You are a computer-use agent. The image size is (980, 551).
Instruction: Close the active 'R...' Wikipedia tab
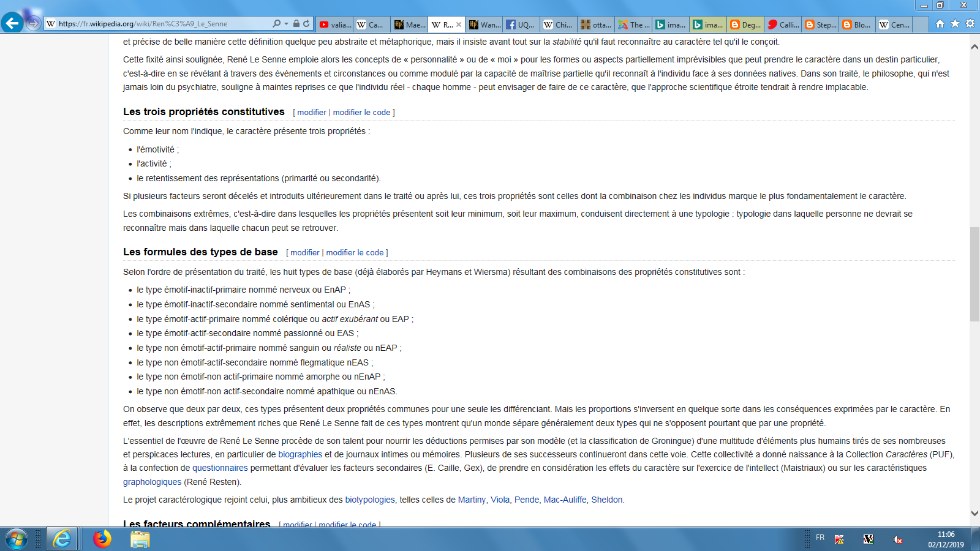459,24
